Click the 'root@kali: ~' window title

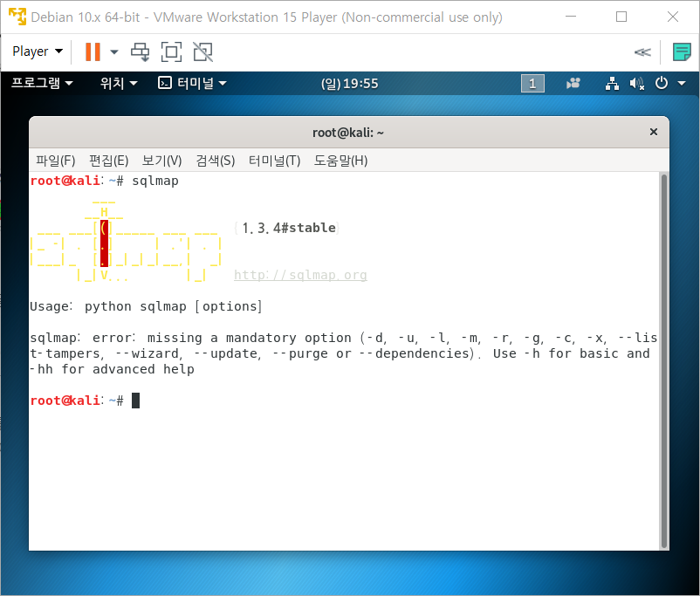(348, 133)
